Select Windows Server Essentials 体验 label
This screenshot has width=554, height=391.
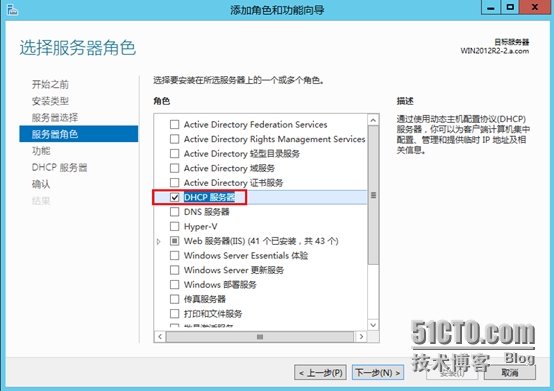246,255
